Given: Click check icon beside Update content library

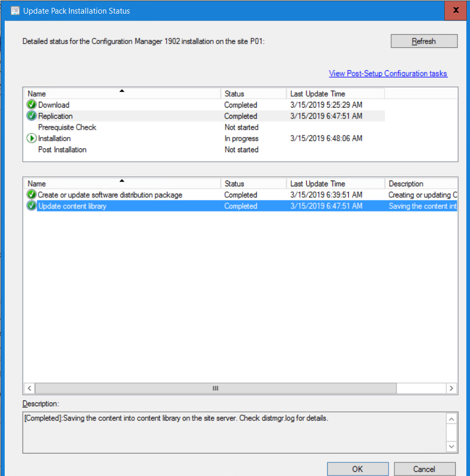Looking at the screenshot, I should point(32,206).
